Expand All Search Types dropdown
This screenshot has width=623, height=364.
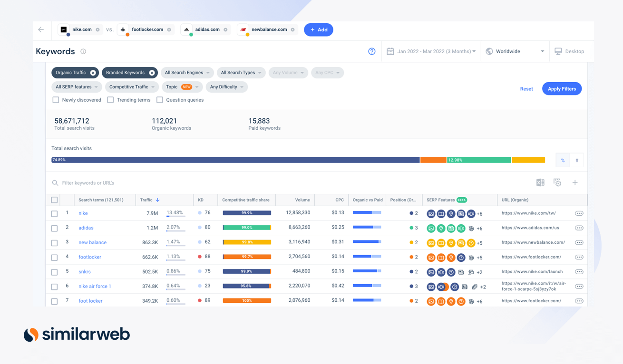[x=241, y=73]
